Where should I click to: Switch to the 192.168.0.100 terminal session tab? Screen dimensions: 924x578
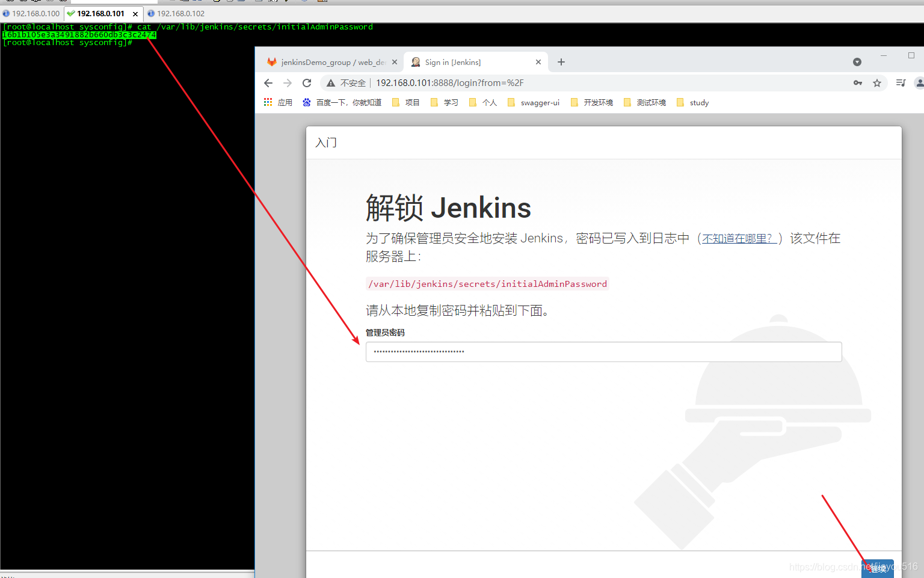coord(32,13)
